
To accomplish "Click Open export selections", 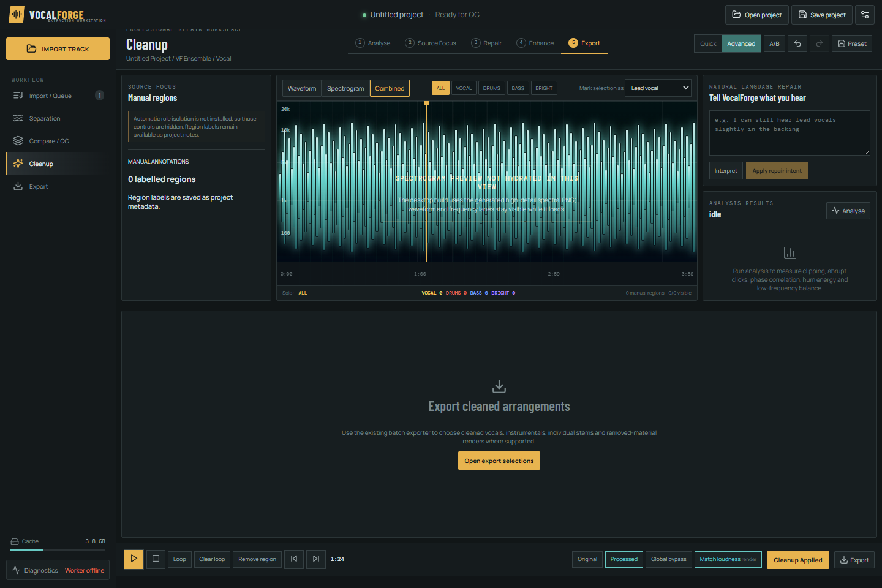I will pos(499,461).
